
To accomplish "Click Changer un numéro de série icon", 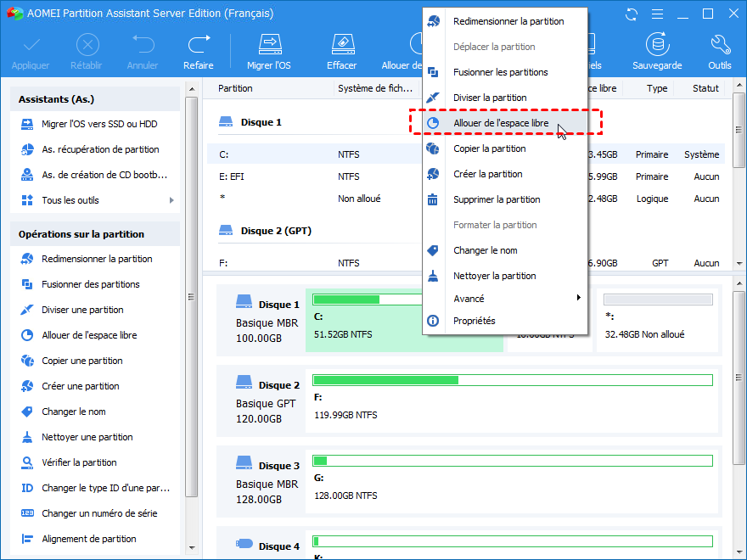I will tap(27, 513).
